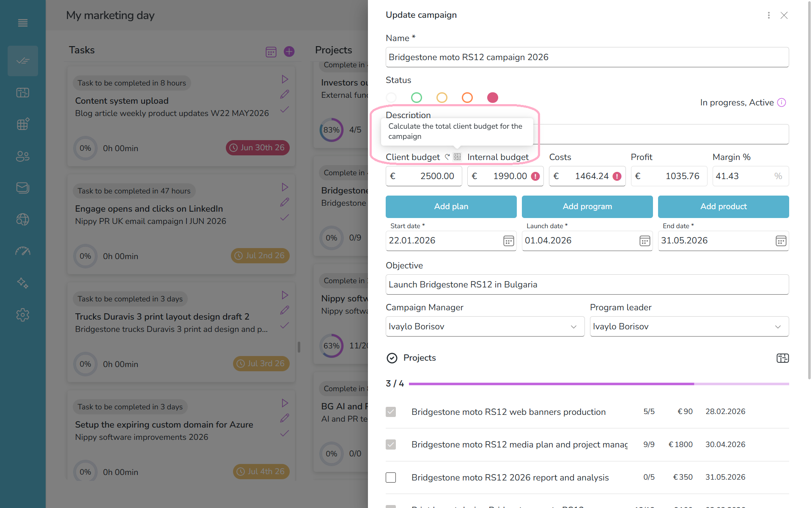
Task: Mark Content system upload task complete
Action: coord(285,109)
